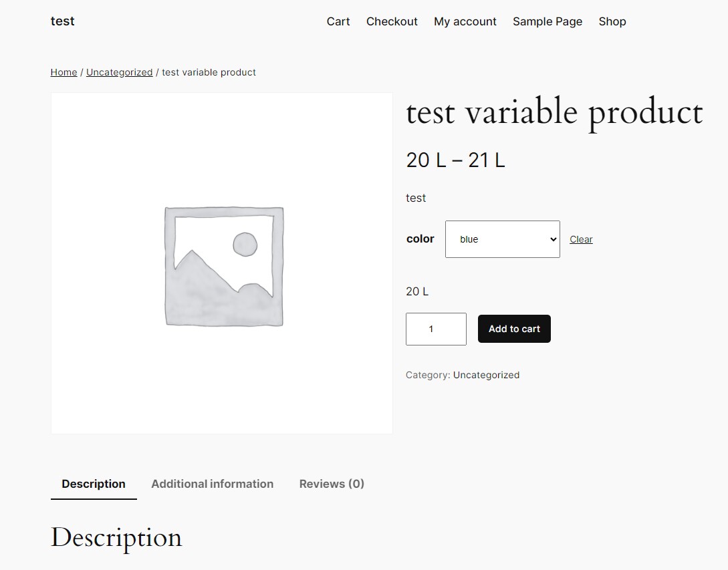
Task: Open the color dropdown for product variations
Action: tap(501, 239)
